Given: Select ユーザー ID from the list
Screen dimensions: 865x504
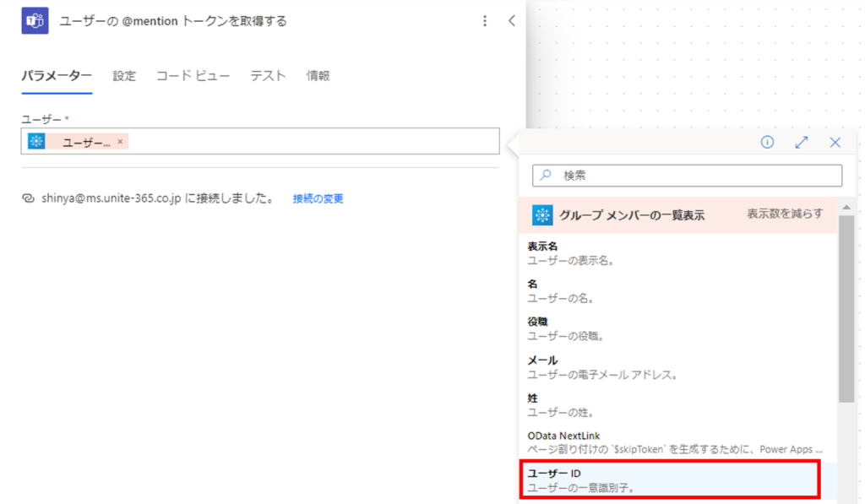Looking at the screenshot, I should point(670,480).
